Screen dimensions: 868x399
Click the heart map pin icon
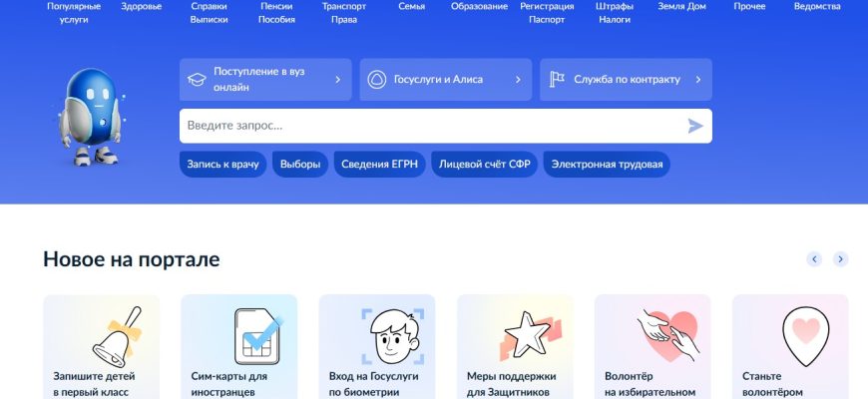pos(805,336)
